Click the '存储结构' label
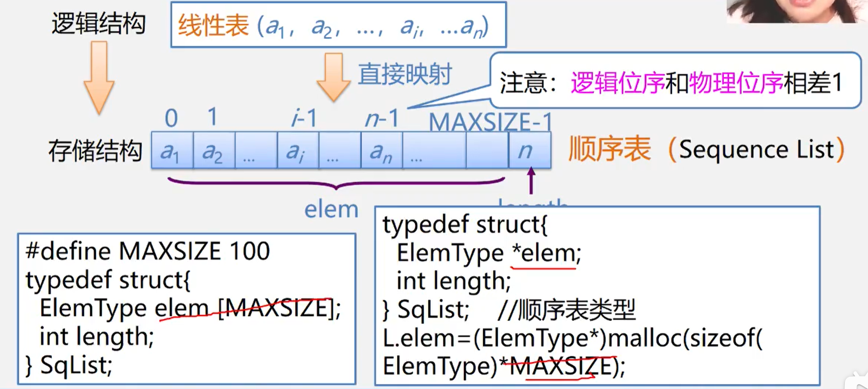The width and height of the screenshot is (868, 389). (x=95, y=151)
